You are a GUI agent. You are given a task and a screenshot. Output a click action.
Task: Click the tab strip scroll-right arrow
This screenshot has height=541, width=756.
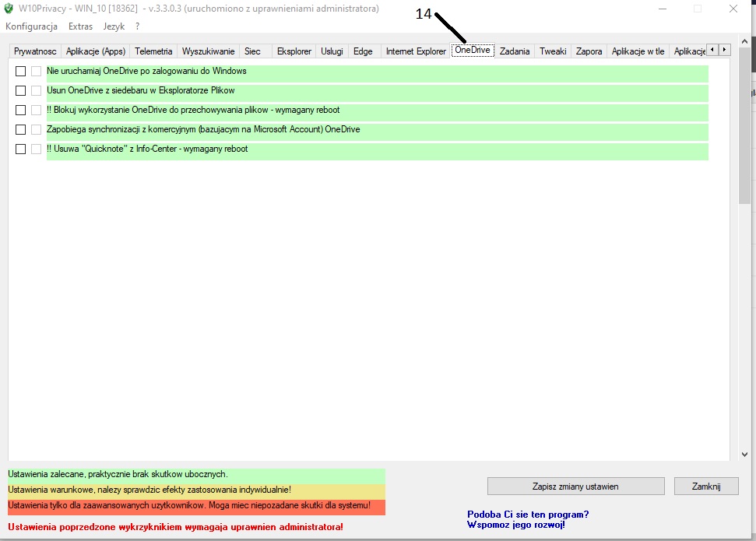pyautogui.click(x=724, y=50)
